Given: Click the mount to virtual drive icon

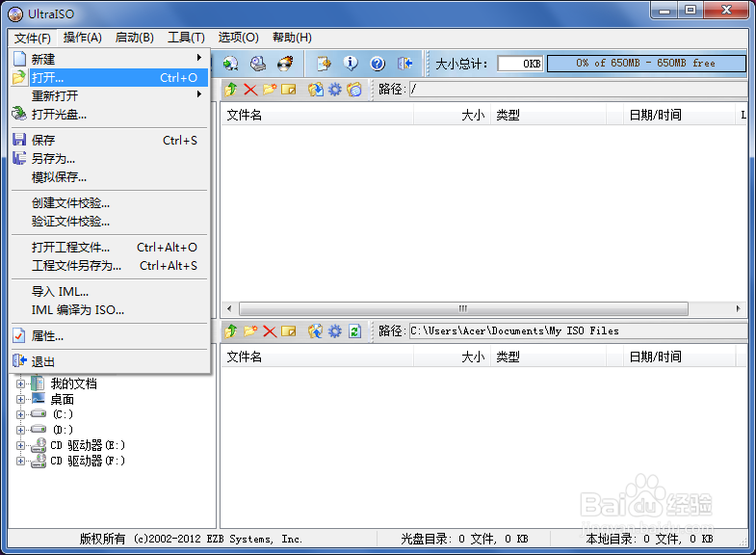Looking at the screenshot, I should [258, 64].
